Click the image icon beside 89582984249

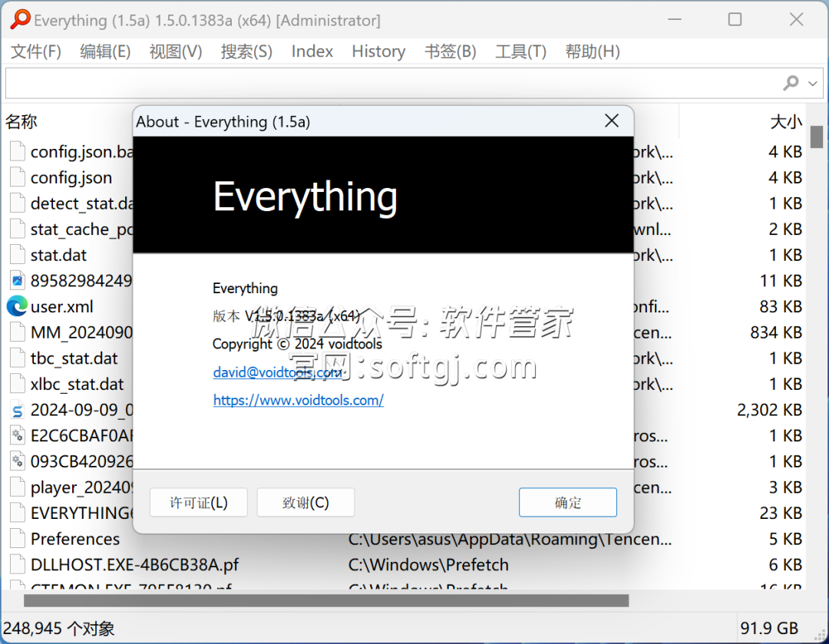[18, 281]
